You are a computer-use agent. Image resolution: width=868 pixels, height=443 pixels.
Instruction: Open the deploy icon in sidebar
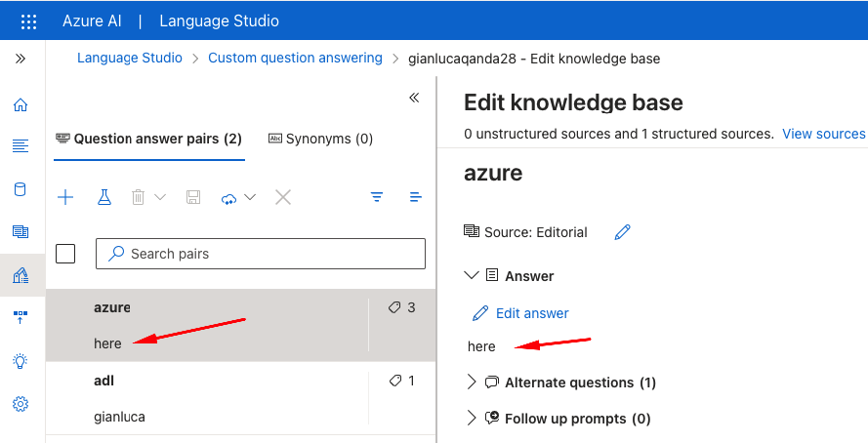pyautogui.click(x=20, y=317)
